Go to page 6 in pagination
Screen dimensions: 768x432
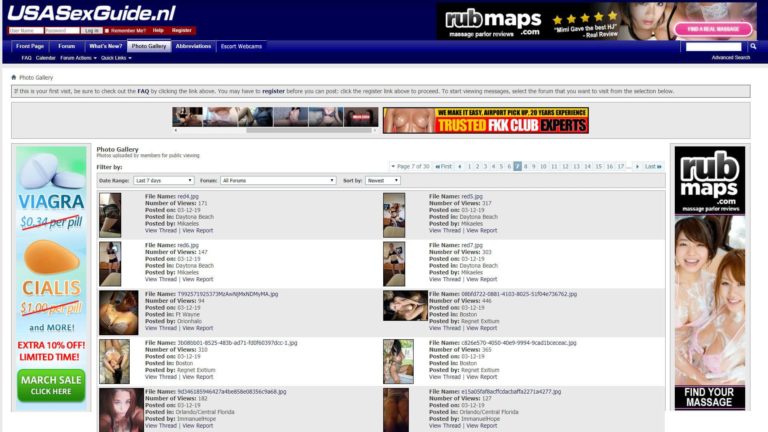509,167
